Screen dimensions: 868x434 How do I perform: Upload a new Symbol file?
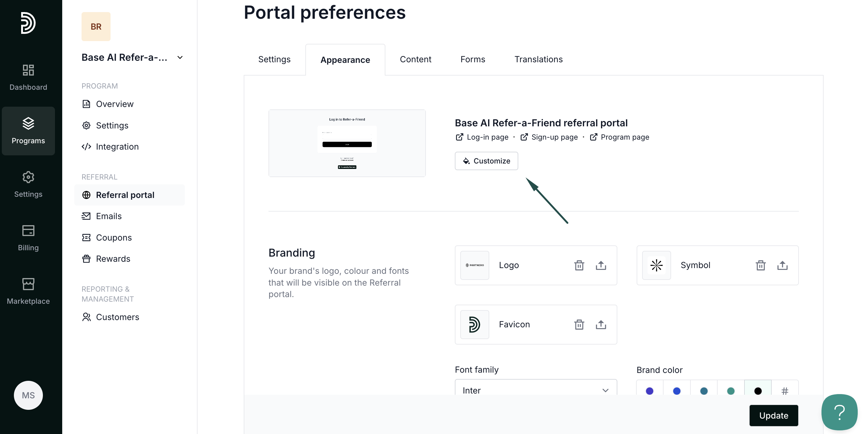tap(783, 265)
